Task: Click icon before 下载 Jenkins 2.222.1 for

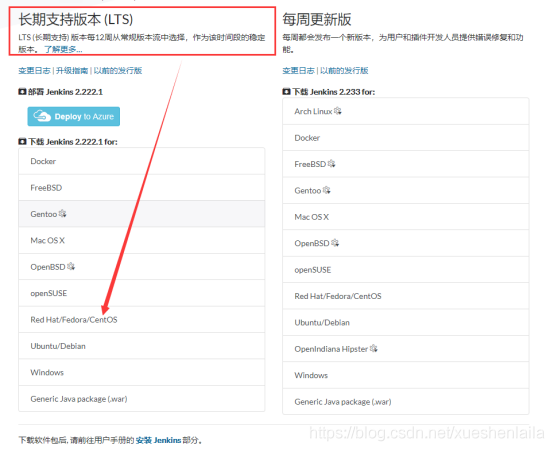Action: (22, 142)
